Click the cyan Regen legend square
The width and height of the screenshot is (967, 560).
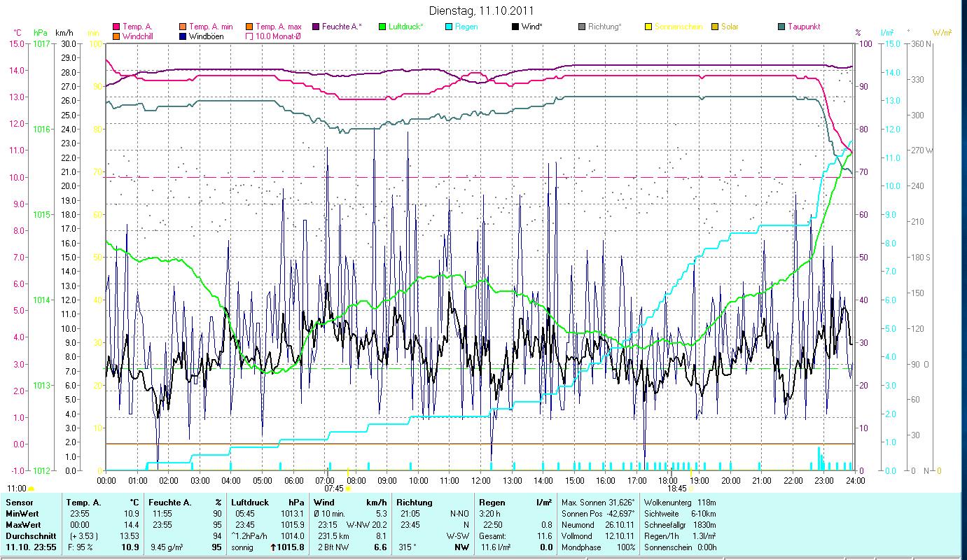(449, 27)
